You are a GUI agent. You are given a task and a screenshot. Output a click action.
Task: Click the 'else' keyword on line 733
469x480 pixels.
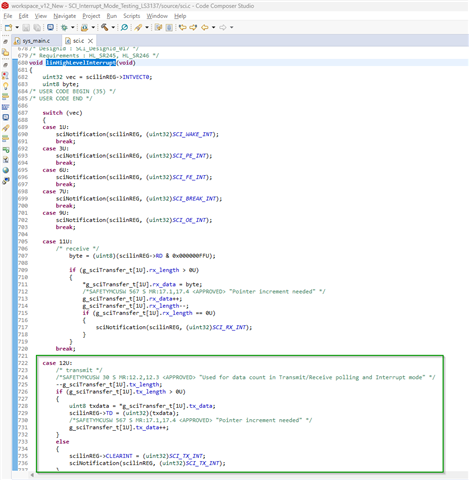tap(62, 442)
